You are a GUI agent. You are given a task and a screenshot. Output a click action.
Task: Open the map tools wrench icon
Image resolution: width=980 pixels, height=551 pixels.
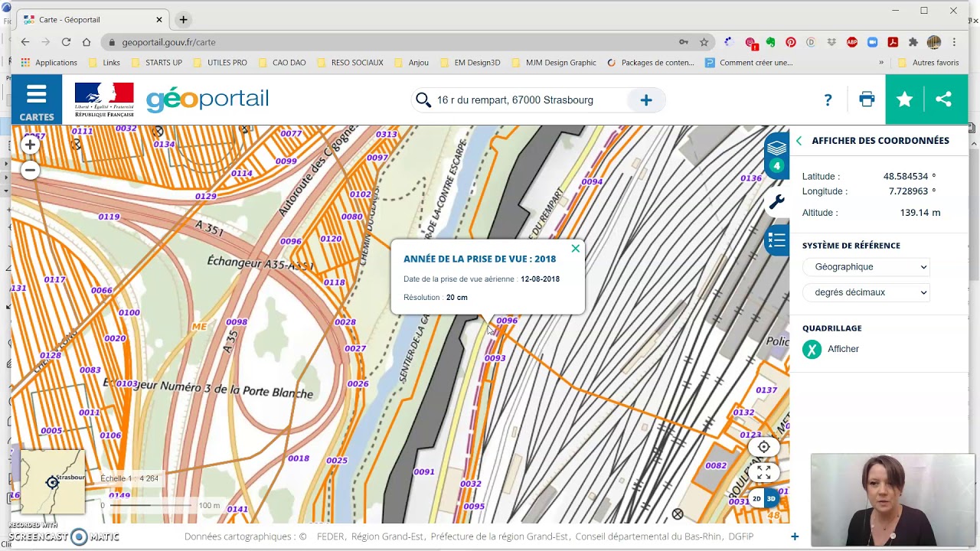(776, 202)
